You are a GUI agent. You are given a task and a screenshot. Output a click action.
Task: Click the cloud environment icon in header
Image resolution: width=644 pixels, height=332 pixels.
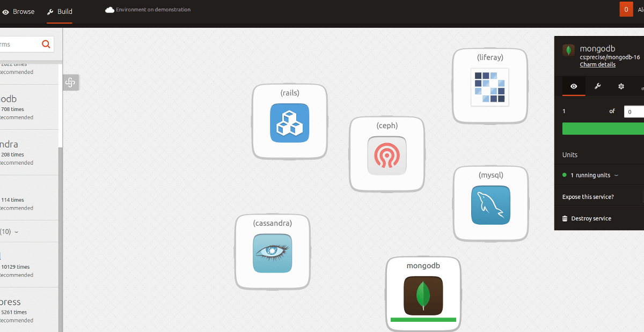click(109, 10)
